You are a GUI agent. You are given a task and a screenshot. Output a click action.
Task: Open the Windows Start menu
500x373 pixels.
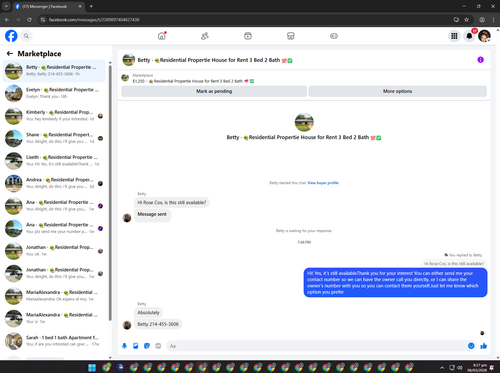point(92,367)
